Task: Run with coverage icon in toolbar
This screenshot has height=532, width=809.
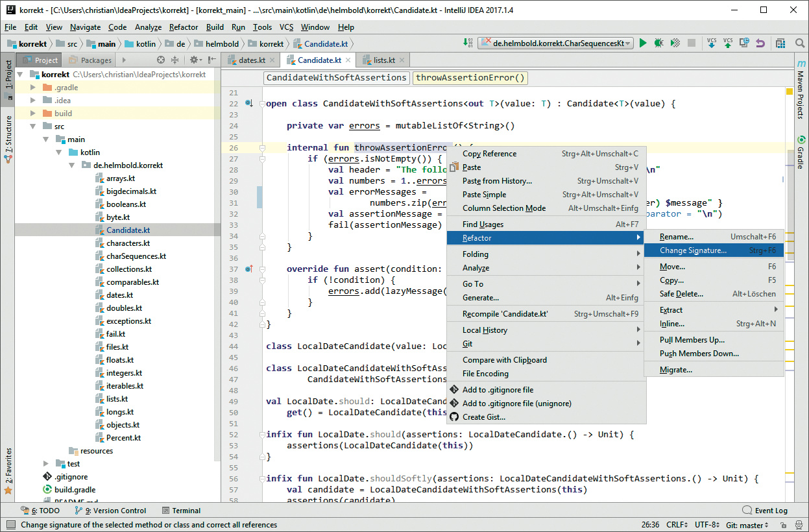Action: click(675, 43)
